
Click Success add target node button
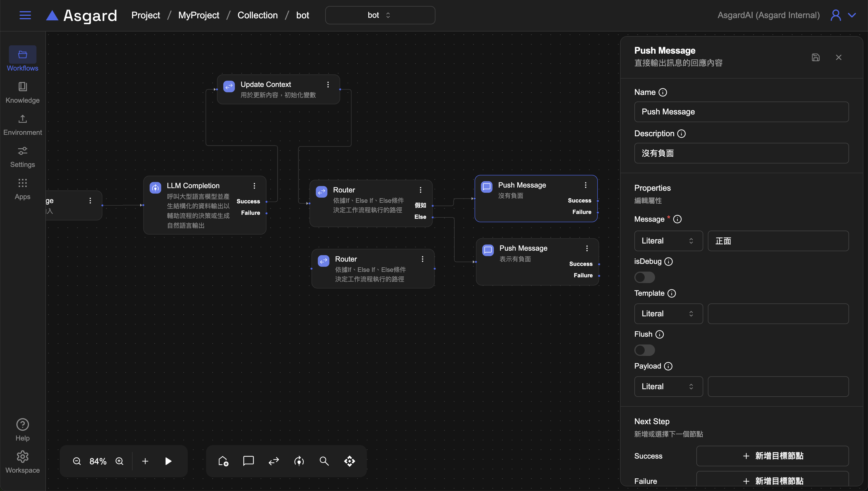(772, 456)
